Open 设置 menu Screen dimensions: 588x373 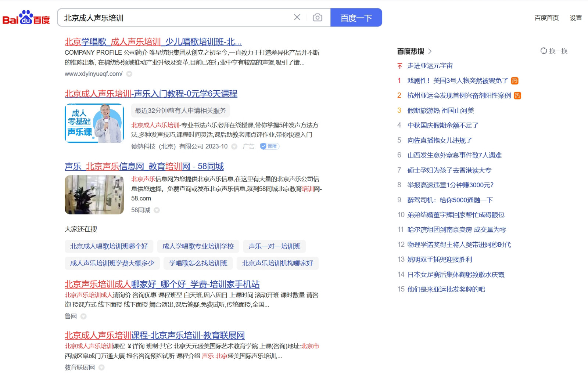click(576, 18)
